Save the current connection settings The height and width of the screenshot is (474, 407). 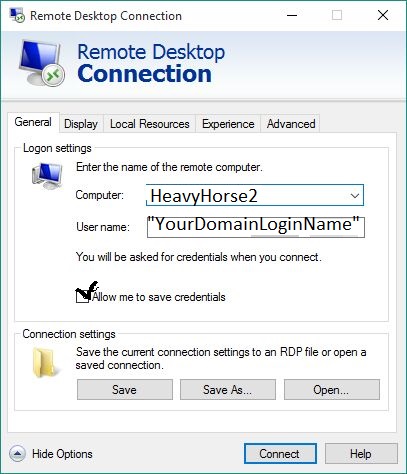point(125,389)
